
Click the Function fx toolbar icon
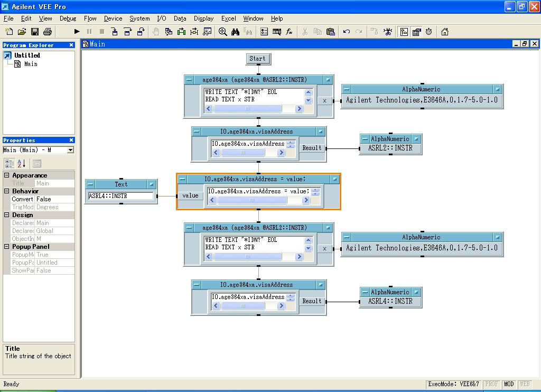tap(289, 32)
